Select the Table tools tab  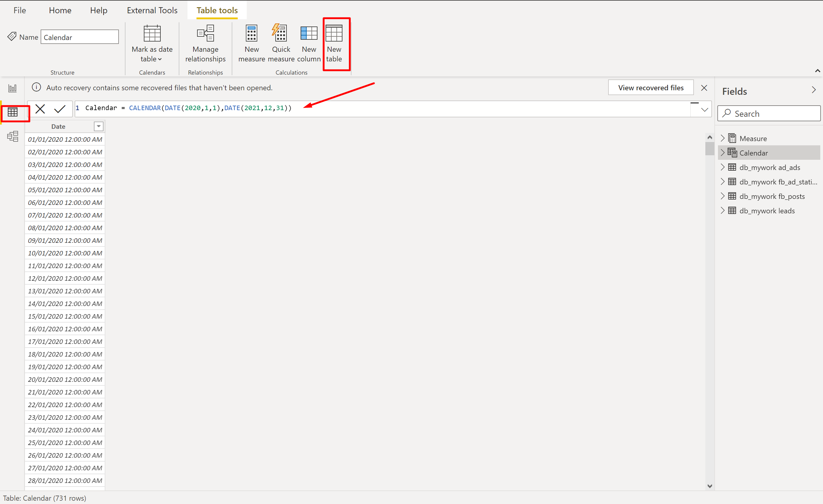tap(217, 10)
